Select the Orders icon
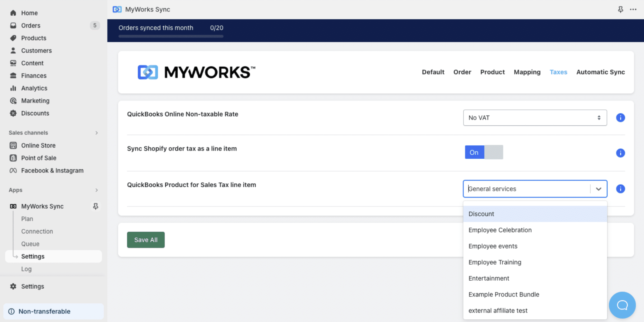 13,25
